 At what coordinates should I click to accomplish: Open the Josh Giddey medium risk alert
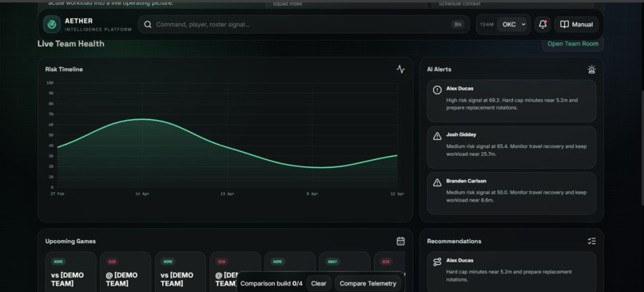[511, 147]
